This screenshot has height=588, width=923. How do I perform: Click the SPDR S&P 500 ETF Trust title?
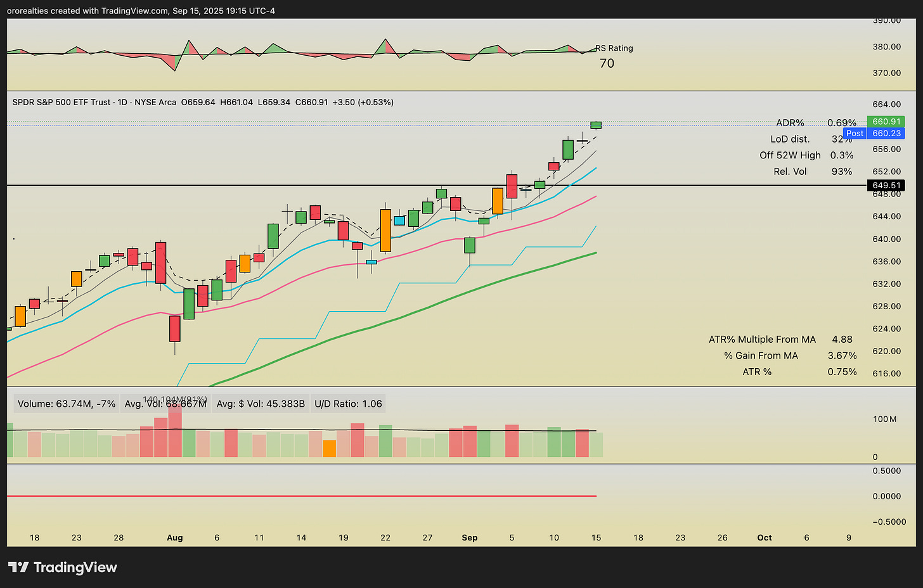tap(62, 102)
